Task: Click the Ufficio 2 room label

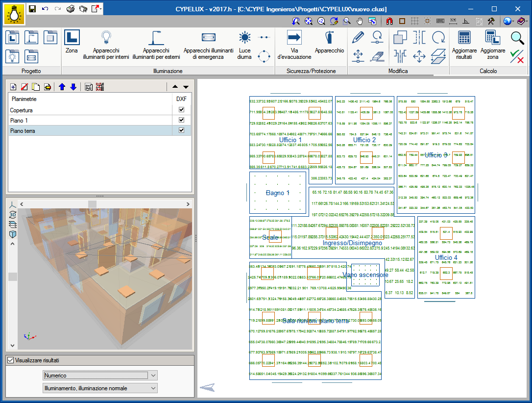Action: 364,140
